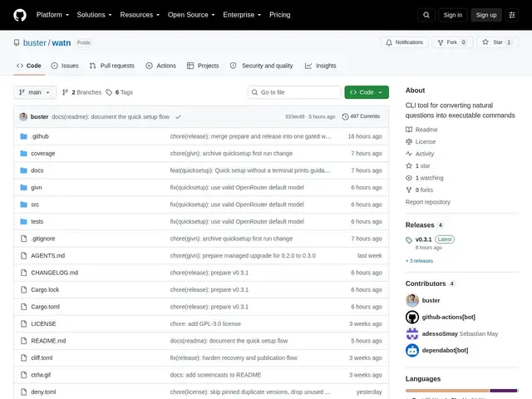Switch to the Actions tab
The image size is (532, 399).
160,66
